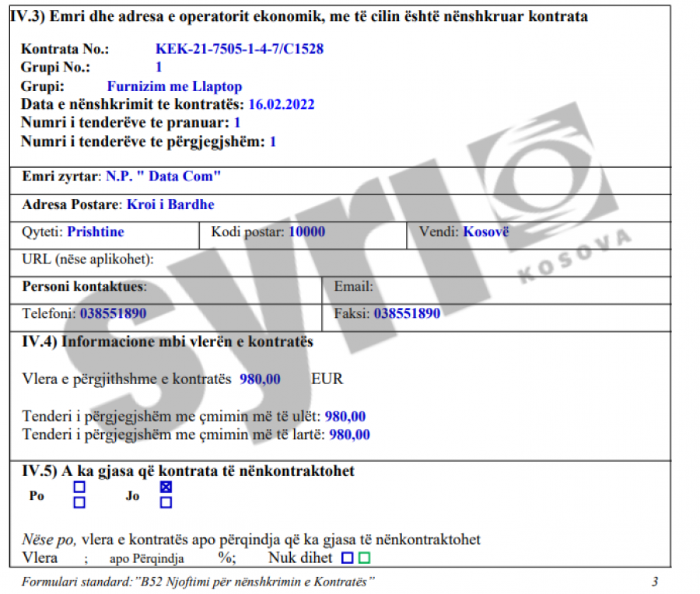
Task: Click heading 'IV.5) A ka gjasa që kontrata të nënkontraktohet'
Action: pyautogui.click(x=188, y=471)
